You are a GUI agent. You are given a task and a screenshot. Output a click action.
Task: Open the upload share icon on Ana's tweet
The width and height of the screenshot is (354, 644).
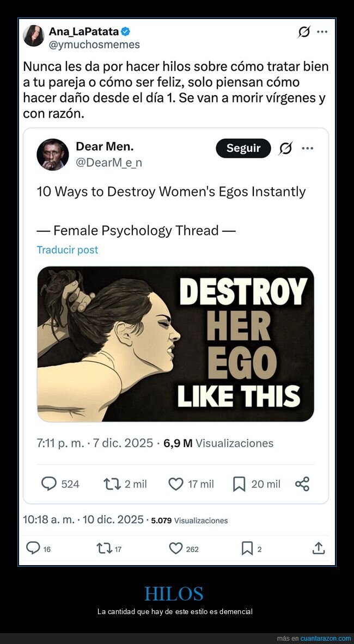[x=319, y=549]
